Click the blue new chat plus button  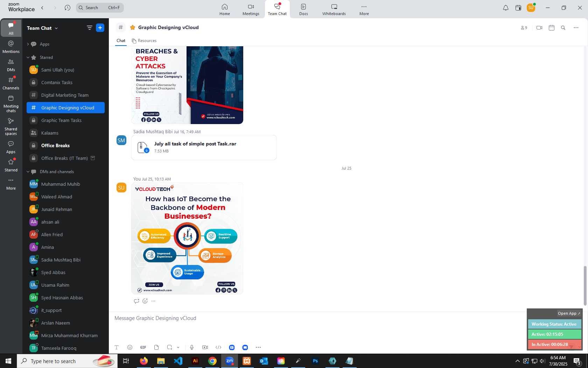click(x=100, y=28)
